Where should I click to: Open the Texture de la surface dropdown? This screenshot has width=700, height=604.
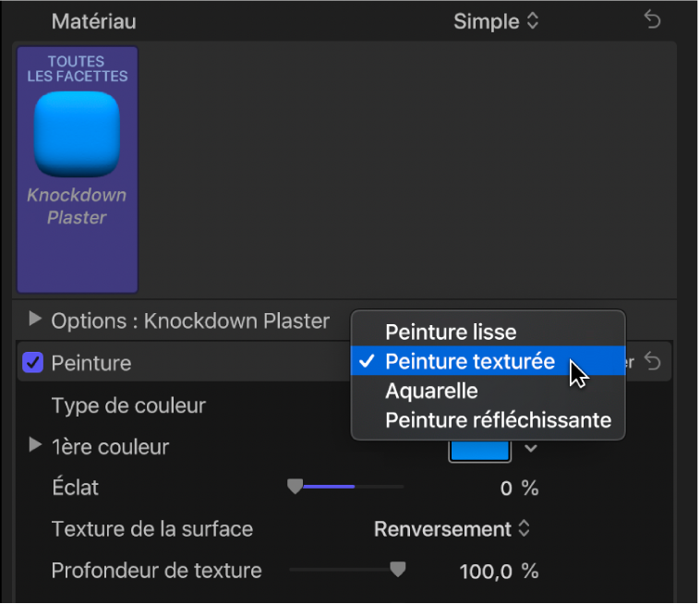(x=453, y=529)
